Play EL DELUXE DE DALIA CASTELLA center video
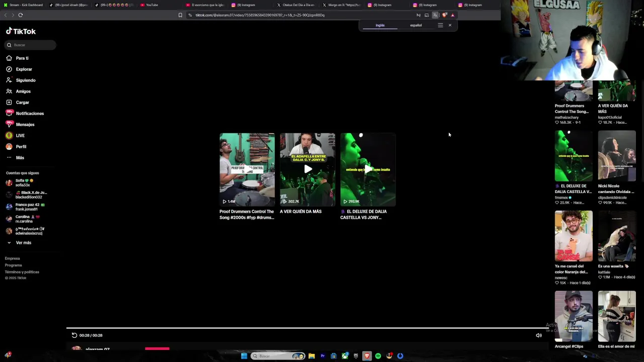This screenshot has height=362, width=644. 368,169
